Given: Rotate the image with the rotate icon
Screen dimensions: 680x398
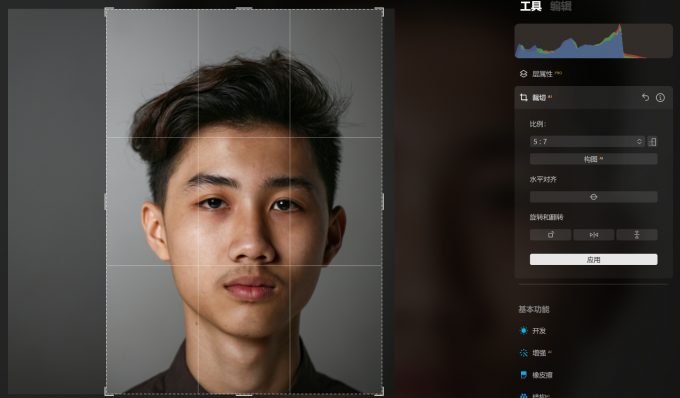Looking at the screenshot, I should tap(550, 235).
